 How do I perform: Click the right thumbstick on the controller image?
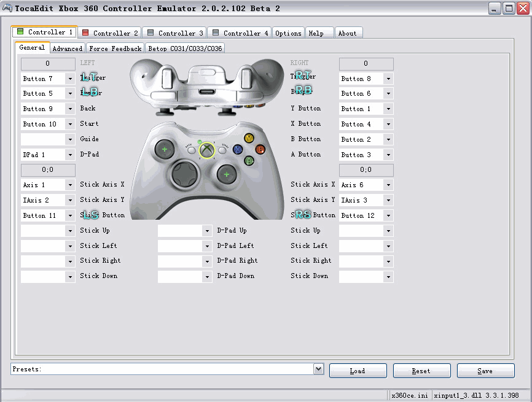(227, 174)
